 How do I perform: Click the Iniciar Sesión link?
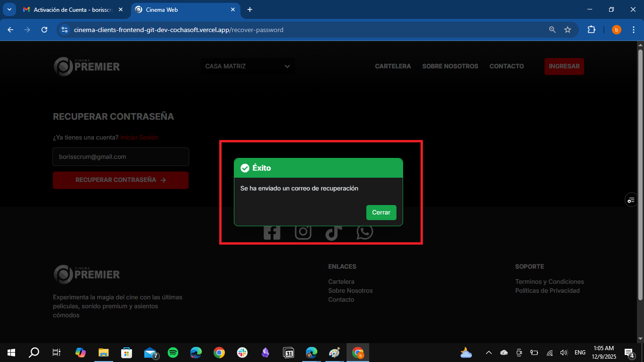pos(139,138)
